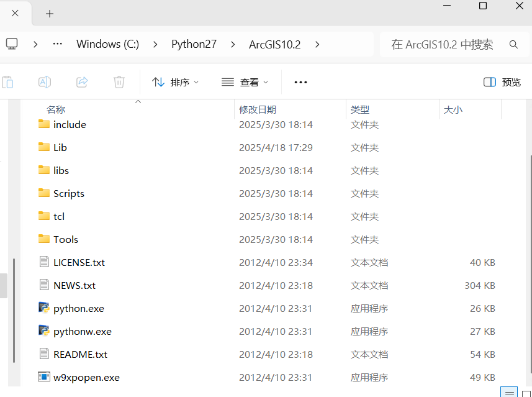Expand chevron after Windows (C:)
This screenshot has height=397, width=532.
[155, 45]
